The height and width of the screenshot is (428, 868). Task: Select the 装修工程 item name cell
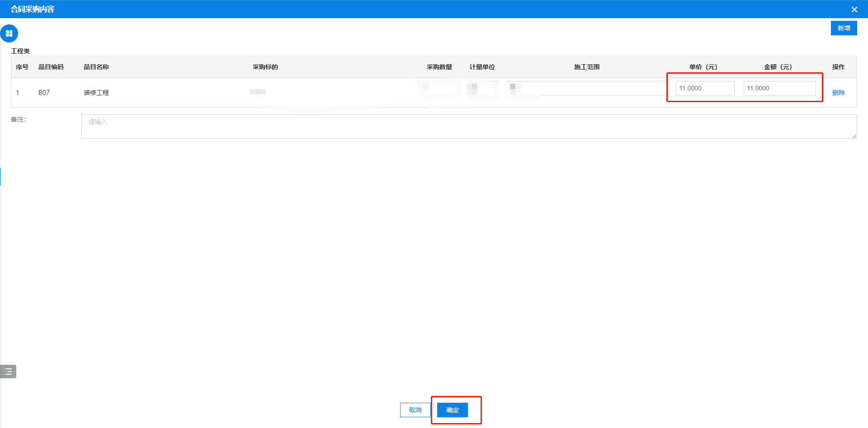click(96, 93)
